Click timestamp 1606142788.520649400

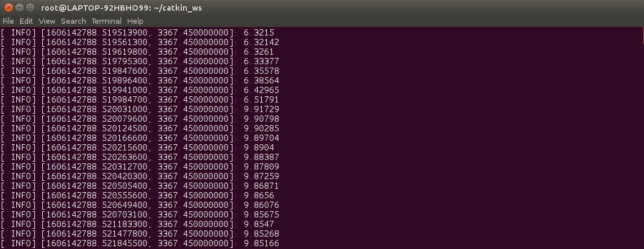[98, 205]
